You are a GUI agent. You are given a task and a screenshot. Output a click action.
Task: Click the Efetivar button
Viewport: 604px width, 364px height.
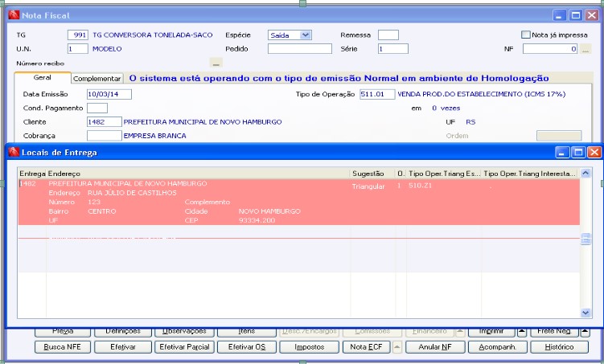(x=123, y=347)
